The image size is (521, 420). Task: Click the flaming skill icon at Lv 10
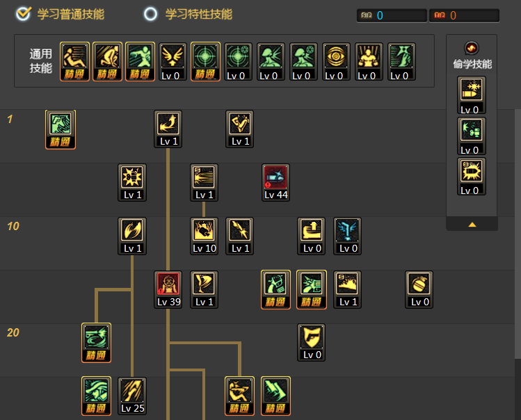click(x=204, y=236)
